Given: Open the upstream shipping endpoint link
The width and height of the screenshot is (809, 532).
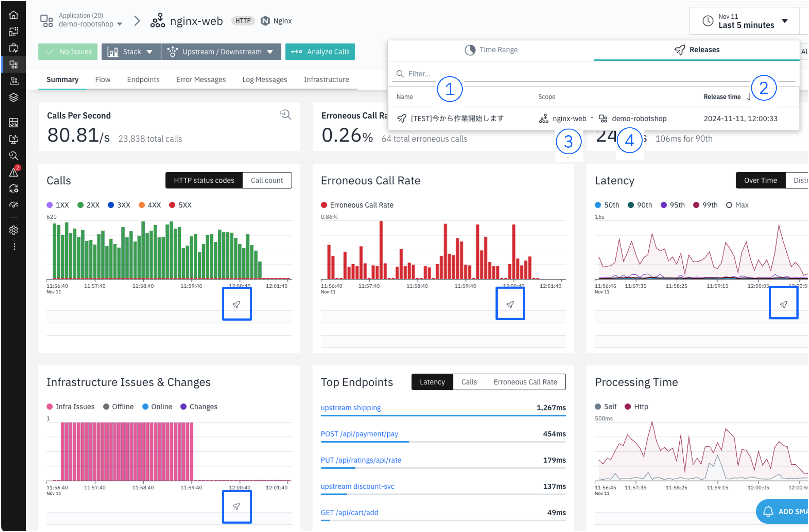Looking at the screenshot, I should click(x=351, y=408).
